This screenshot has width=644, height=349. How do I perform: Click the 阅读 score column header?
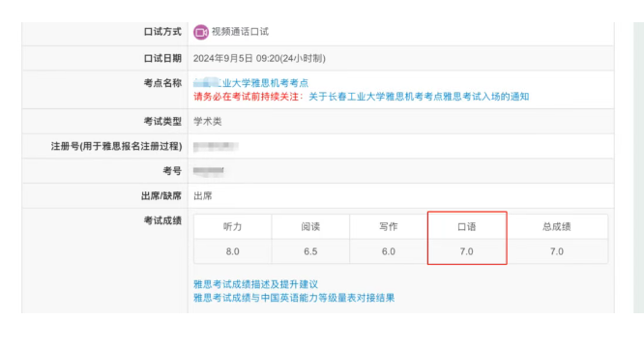pyautogui.click(x=310, y=226)
